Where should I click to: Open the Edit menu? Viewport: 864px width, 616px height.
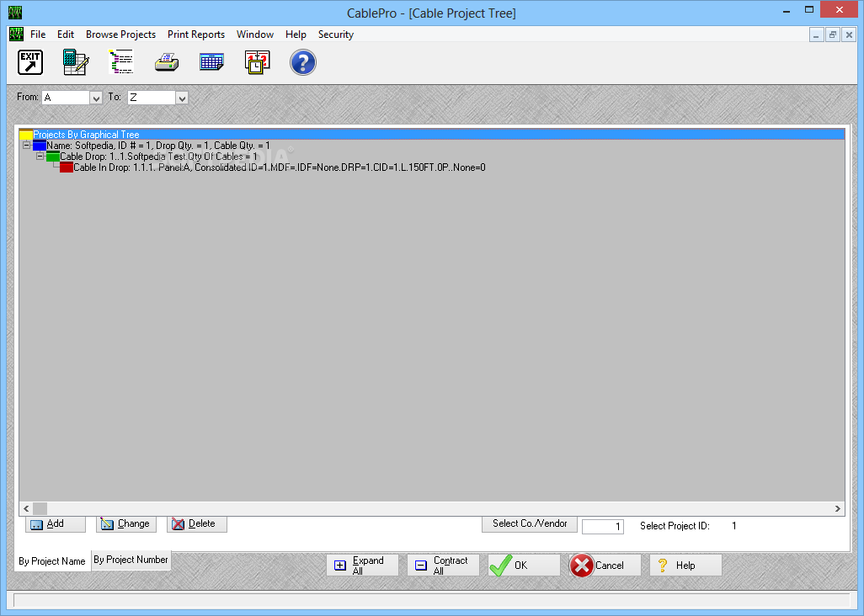pos(66,35)
